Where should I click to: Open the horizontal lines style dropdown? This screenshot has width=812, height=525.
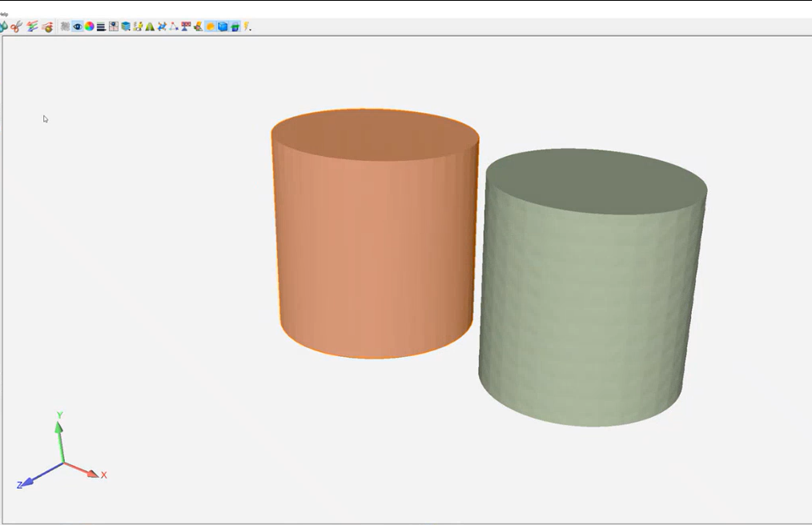pyautogui.click(x=101, y=26)
